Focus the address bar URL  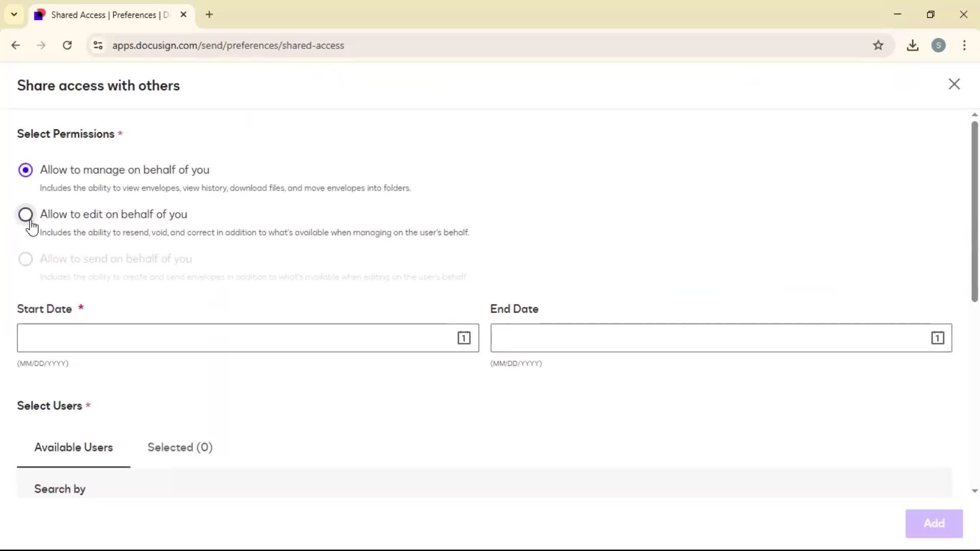(228, 45)
